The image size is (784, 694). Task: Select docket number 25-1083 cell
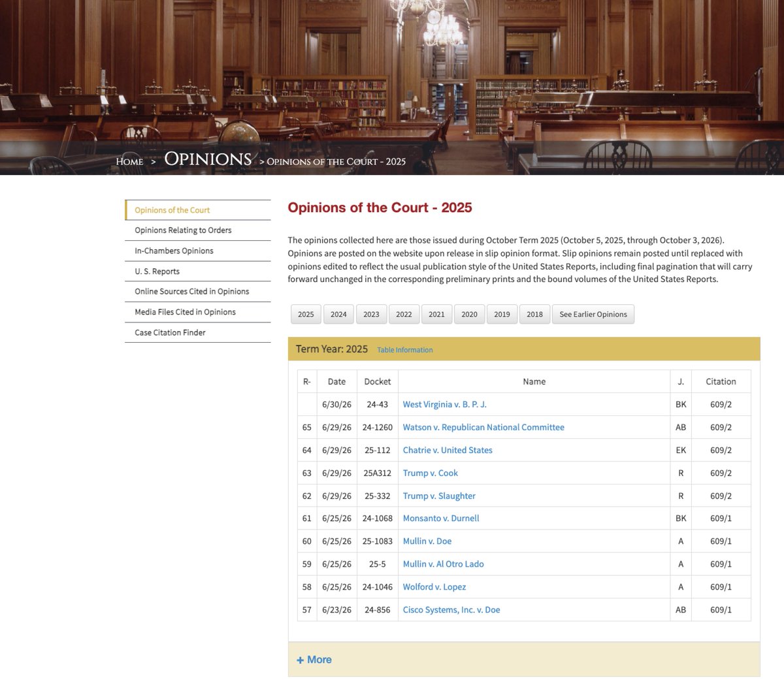click(x=378, y=541)
